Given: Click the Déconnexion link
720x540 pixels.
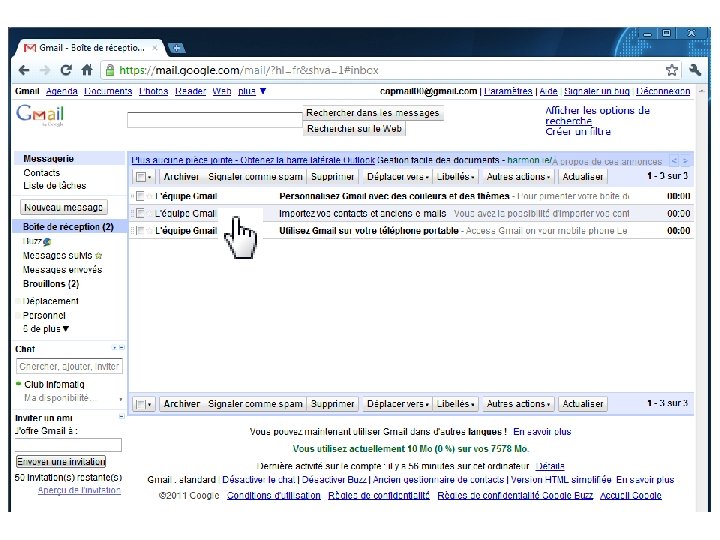Looking at the screenshot, I should tap(663, 91).
